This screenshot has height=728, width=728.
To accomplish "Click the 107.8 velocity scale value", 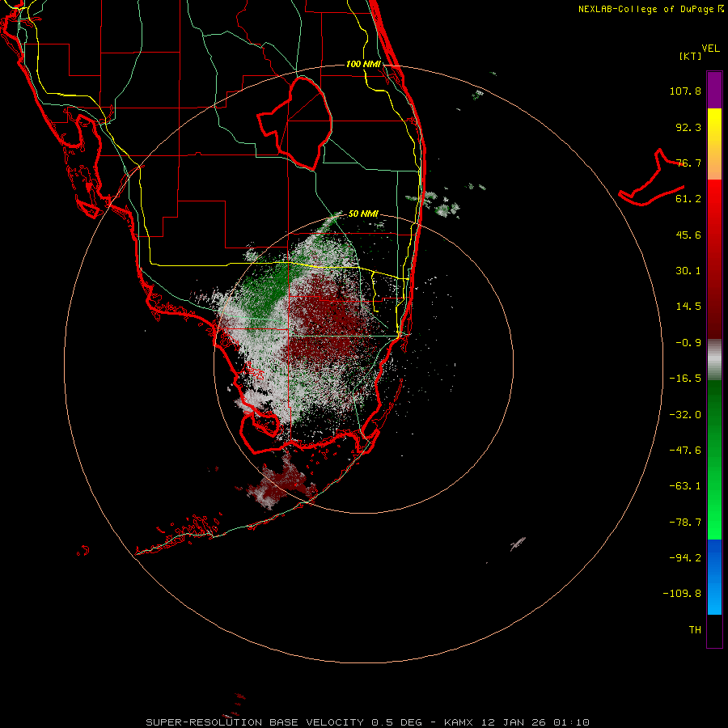I will 685,91.
